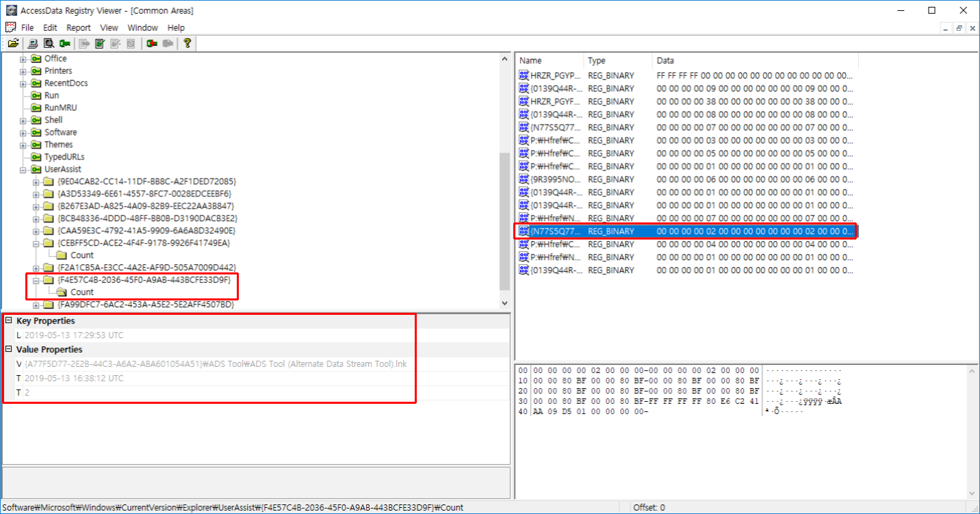Click the folder icon beside {FA99DFC7-6AC2-453A-A5E2-5E2AFF4507BD}

pyautogui.click(x=49, y=305)
